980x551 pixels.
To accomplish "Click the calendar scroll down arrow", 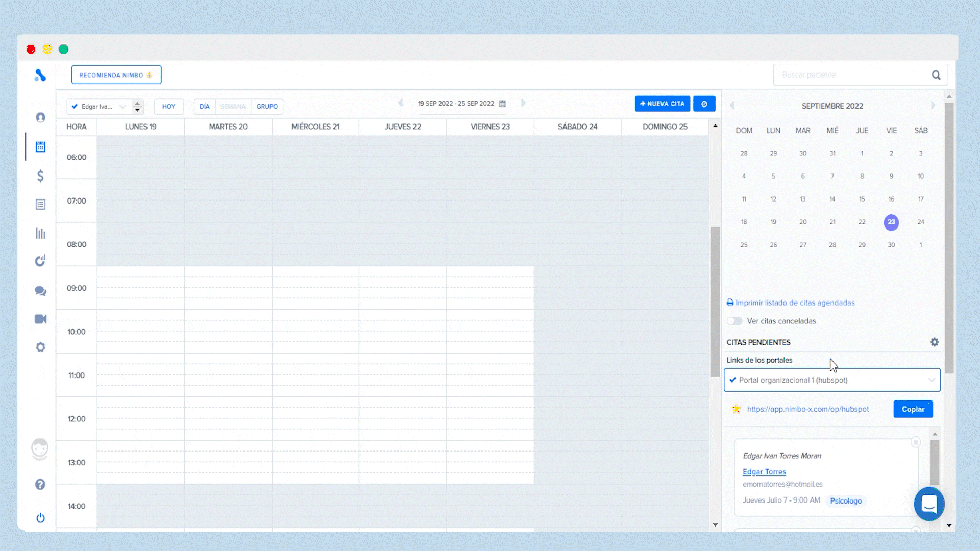I will point(715,524).
